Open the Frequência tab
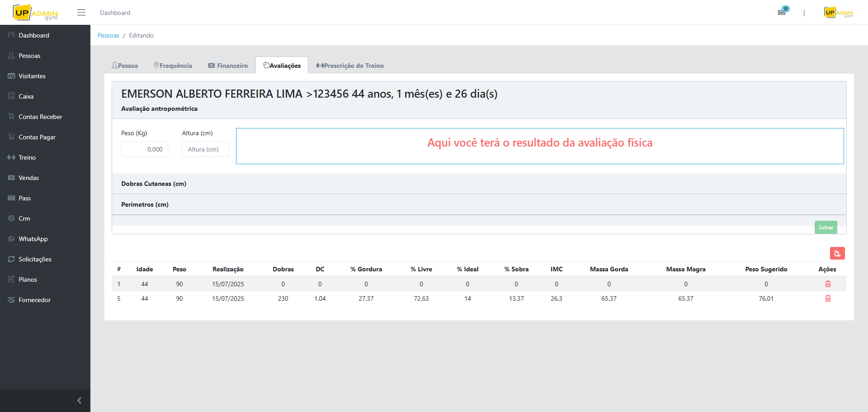Screen dimensions: 868x412 coord(173,66)
